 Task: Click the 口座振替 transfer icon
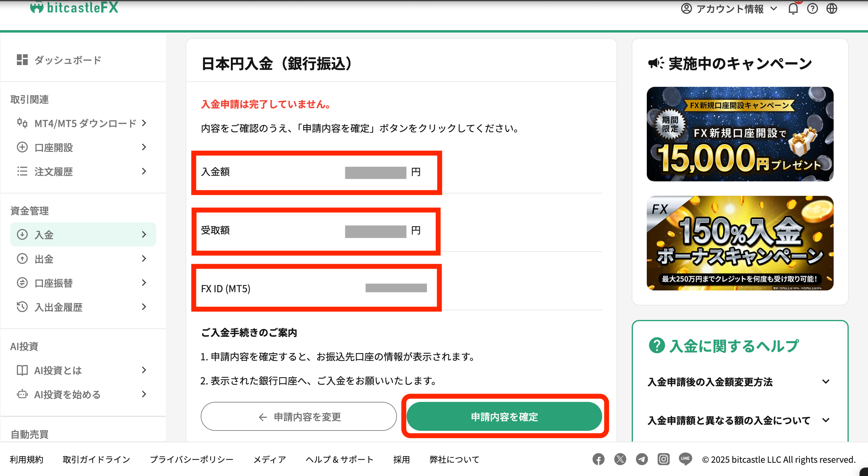pos(22,282)
